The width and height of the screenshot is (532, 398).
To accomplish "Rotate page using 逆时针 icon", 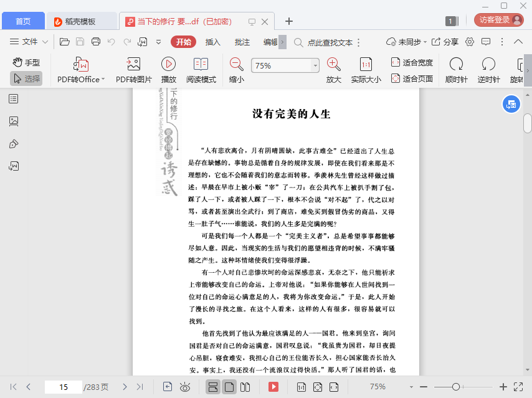I will click(x=488, y=70).
